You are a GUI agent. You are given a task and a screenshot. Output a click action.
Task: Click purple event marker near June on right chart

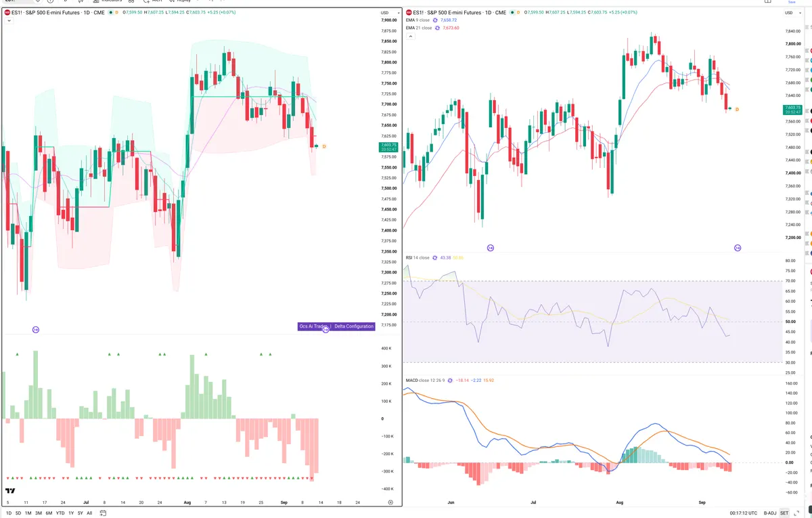491,249
